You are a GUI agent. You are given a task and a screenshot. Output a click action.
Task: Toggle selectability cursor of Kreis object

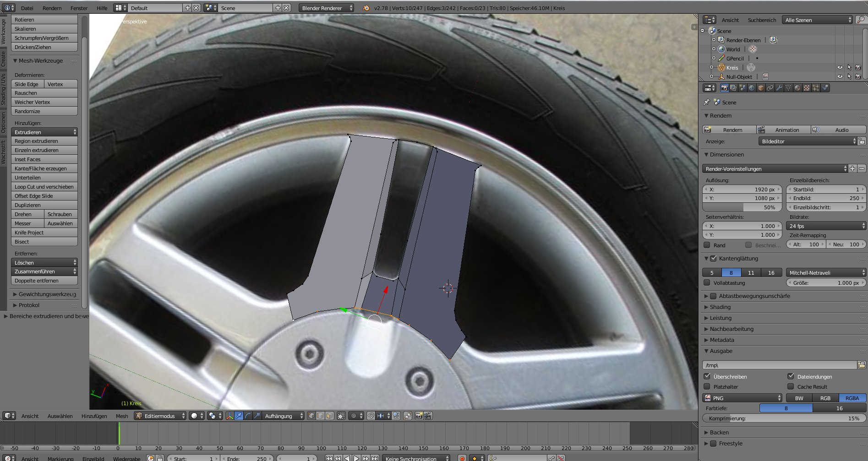(x=849, y=67)
